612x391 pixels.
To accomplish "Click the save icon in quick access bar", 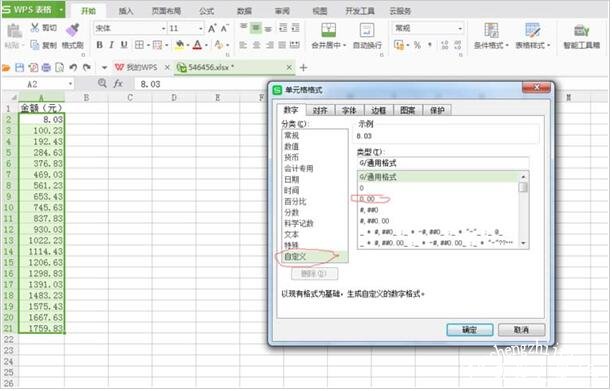I will pos(20,68).
